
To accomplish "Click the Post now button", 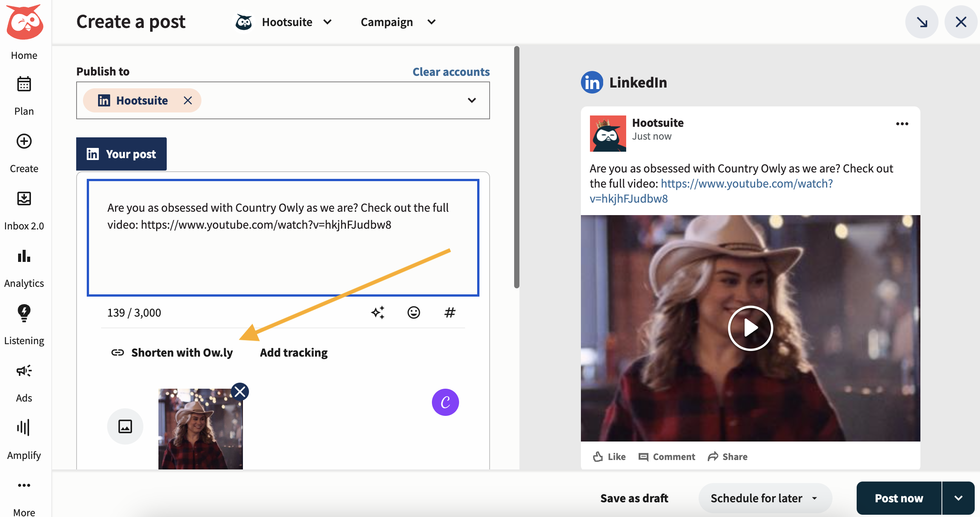I will (899, 498).
